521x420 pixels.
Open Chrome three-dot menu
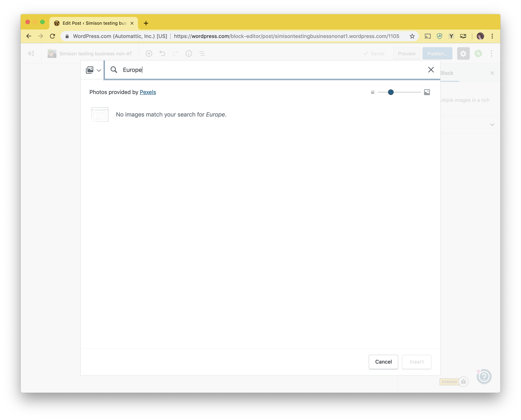coord(492,36)
